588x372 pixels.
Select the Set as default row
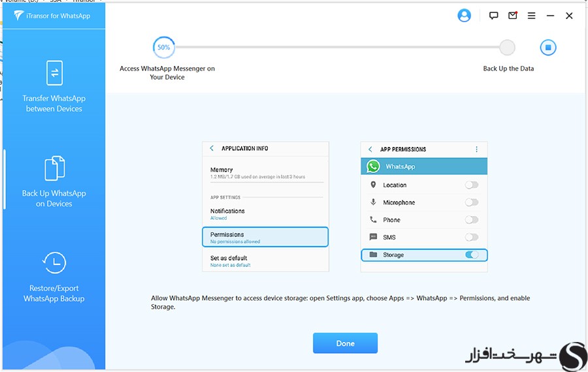265,261
